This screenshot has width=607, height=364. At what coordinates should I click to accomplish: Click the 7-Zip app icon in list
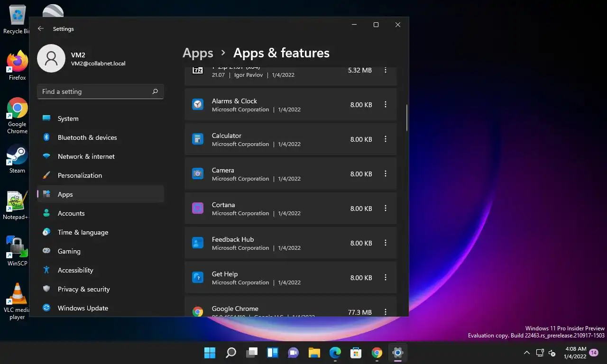(x=198, y=71)
